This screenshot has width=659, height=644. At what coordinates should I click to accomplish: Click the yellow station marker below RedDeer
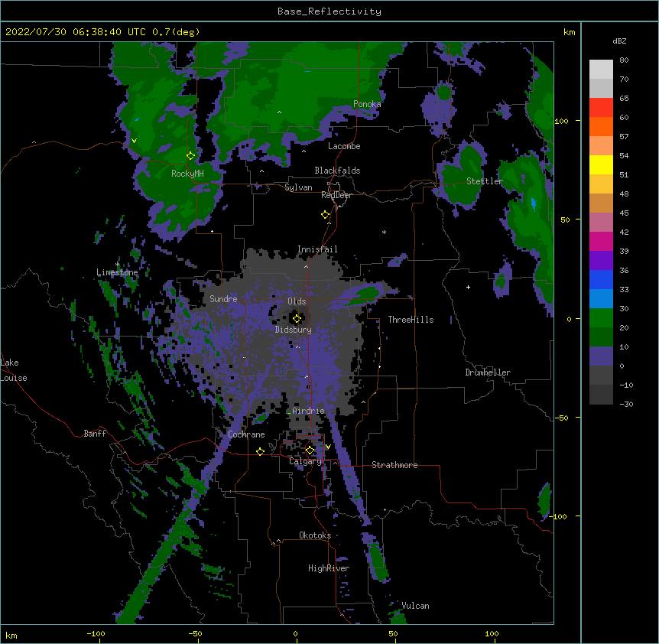[x=326, y=215]
